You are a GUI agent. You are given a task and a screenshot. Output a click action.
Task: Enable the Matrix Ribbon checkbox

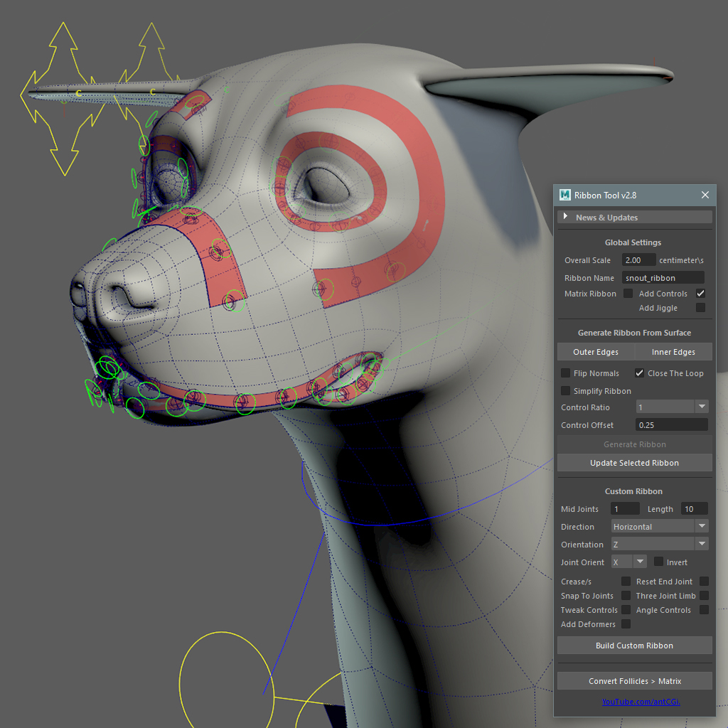click(628, 294)
